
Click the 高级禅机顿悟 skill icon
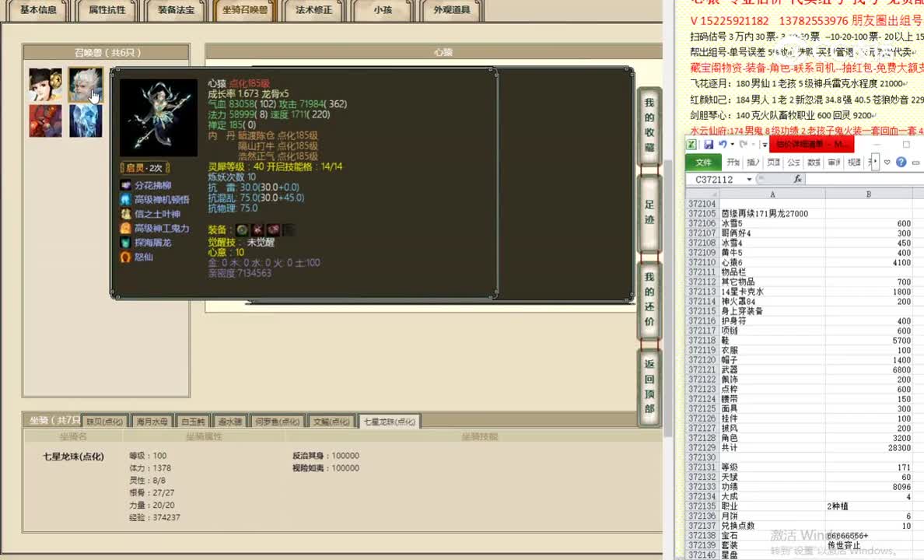coord(125,199)
